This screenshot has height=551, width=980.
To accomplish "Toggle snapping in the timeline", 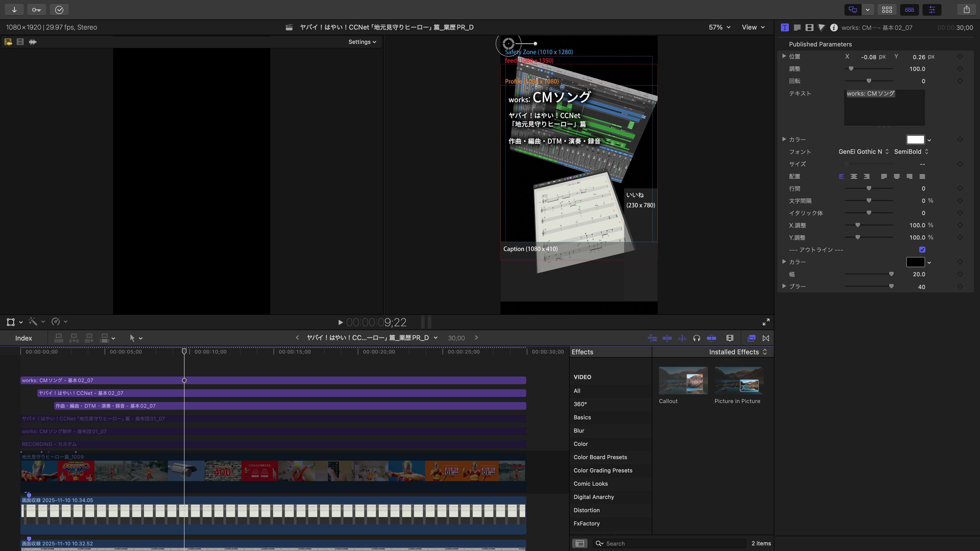I will [712, 338].
